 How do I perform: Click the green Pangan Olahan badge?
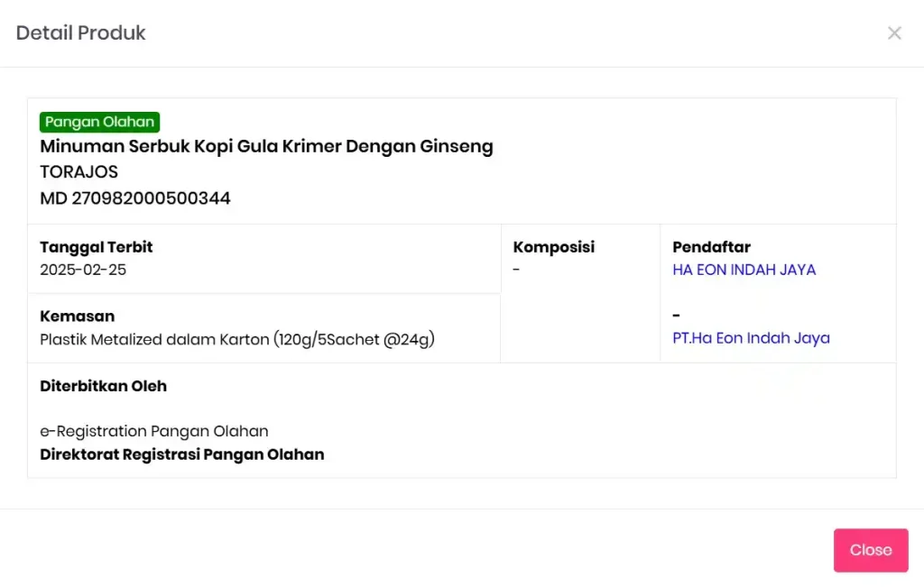tap(99, 122)
